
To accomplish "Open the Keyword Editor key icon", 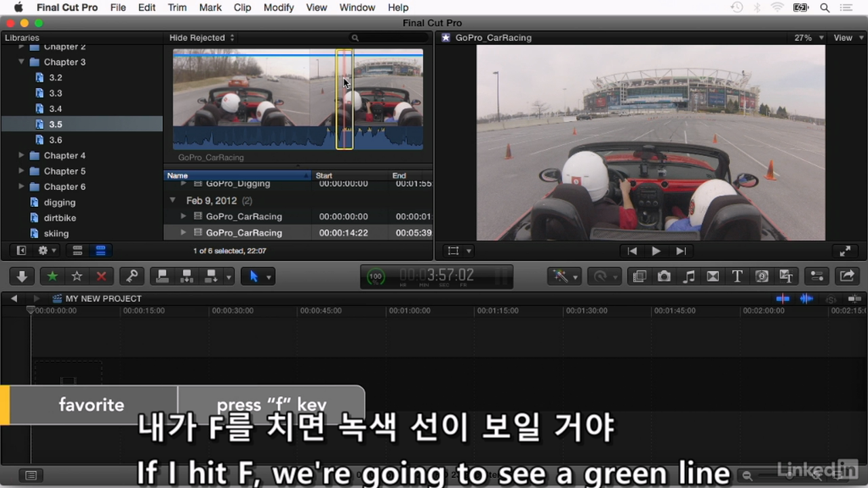I will click(x=132, y=277).
